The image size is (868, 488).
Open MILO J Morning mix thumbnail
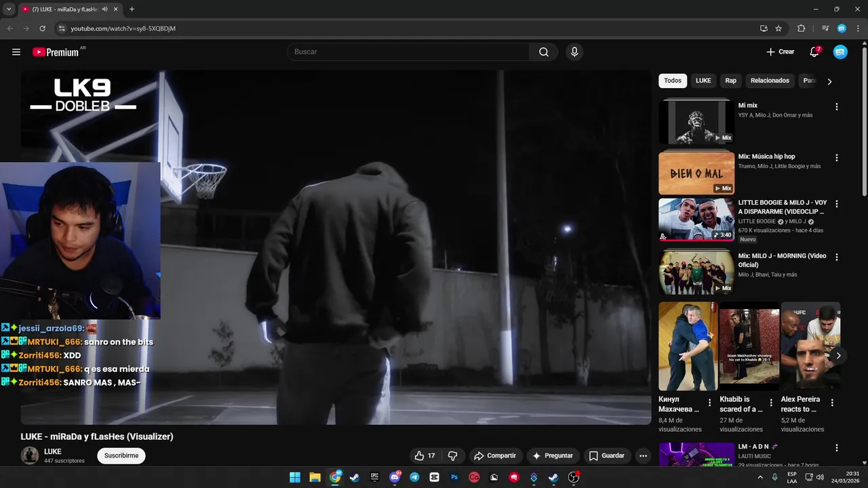pos(696,272)
